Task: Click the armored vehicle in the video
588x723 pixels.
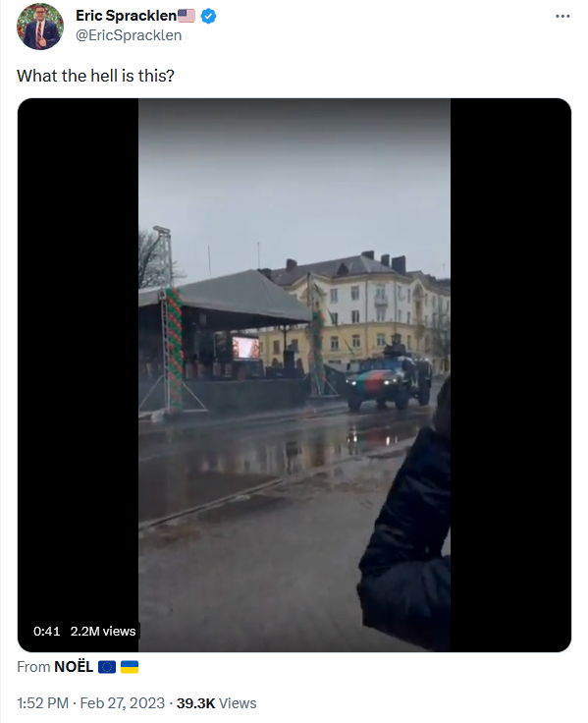Action: tap(390, 380)
